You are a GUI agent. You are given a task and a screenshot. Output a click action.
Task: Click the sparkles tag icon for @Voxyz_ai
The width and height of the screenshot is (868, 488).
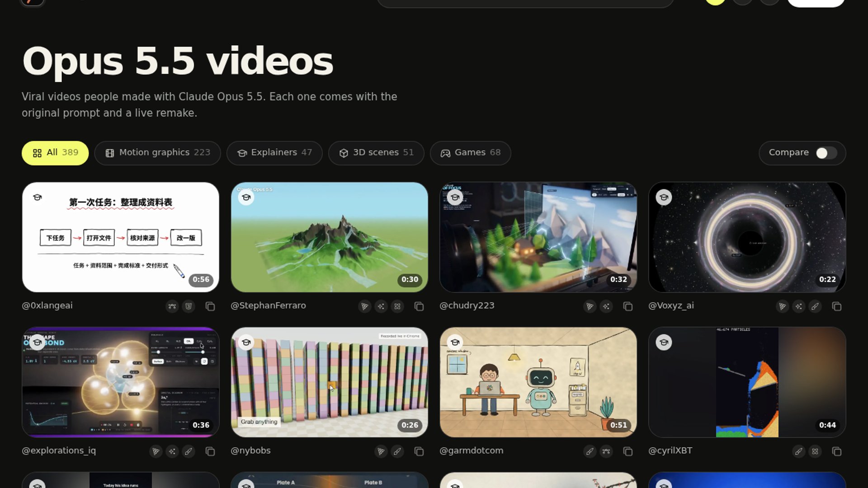[799, 306]
